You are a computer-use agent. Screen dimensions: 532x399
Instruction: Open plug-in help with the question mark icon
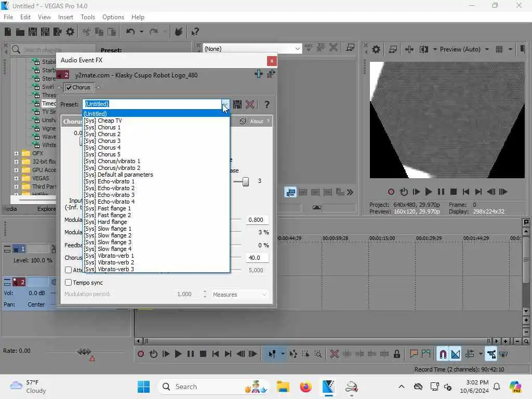(x=267, y=104)
